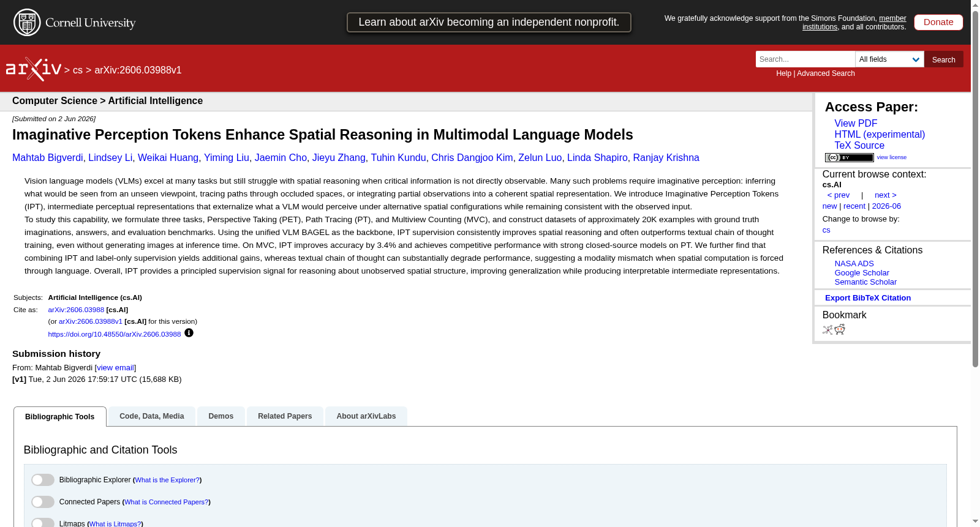The image size is (980, 527).
Task: Open author Zelun Luo link
Action: (540, 158)
